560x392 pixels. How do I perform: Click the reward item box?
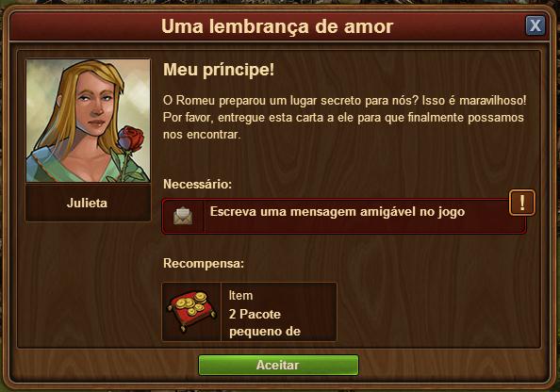249,312
